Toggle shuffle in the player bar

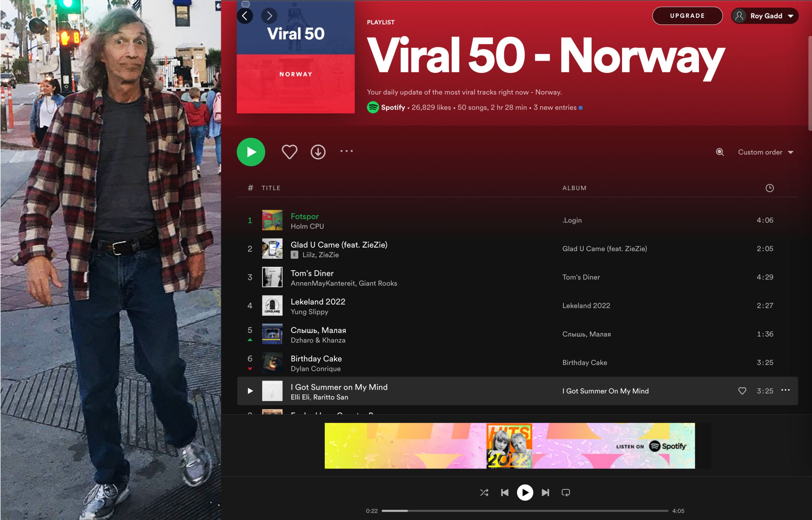(484, 492)
